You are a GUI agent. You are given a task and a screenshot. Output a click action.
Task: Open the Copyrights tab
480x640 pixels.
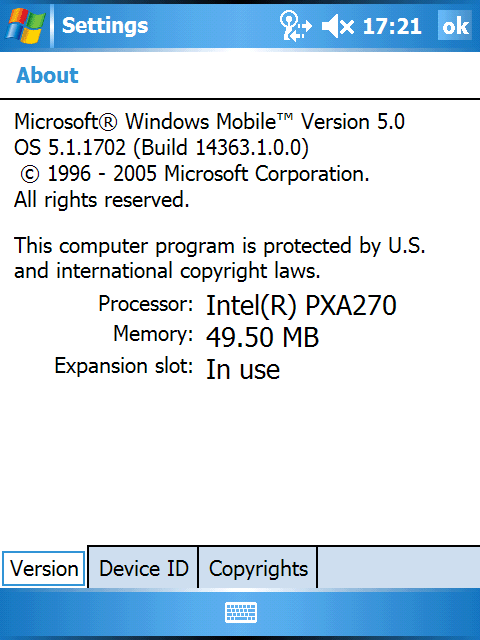click(x=258, y=568)
